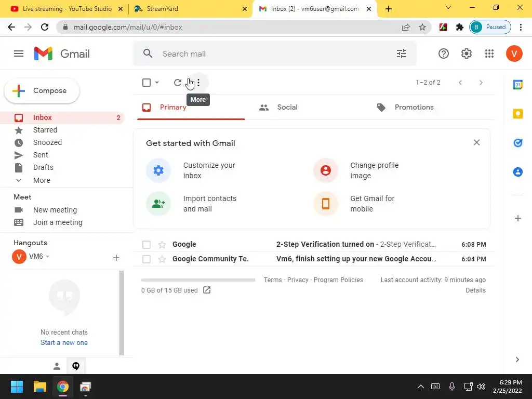Screen dimensions: 532x399
Task: Hide the side panel arrow
Action: tap(517, 360)
